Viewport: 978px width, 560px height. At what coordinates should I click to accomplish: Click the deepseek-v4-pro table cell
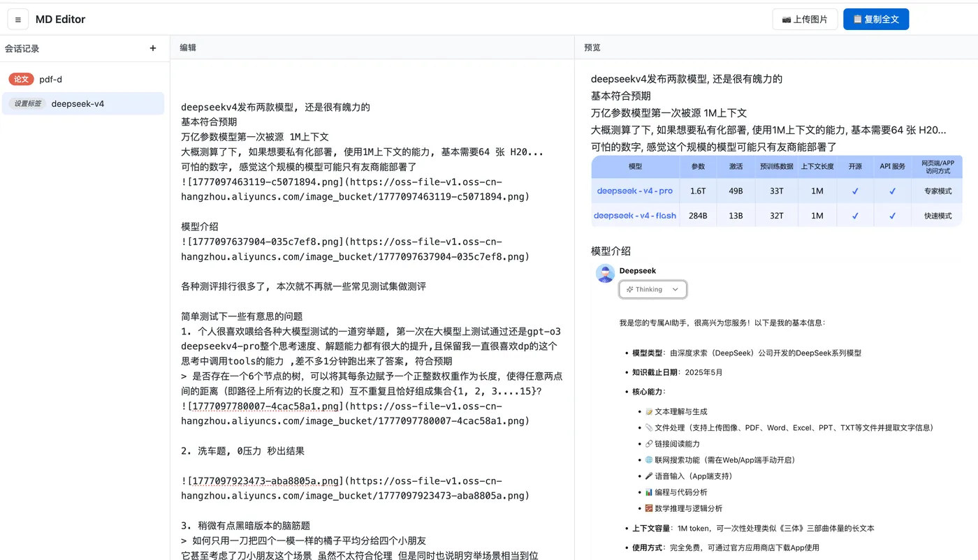[635, 191]
